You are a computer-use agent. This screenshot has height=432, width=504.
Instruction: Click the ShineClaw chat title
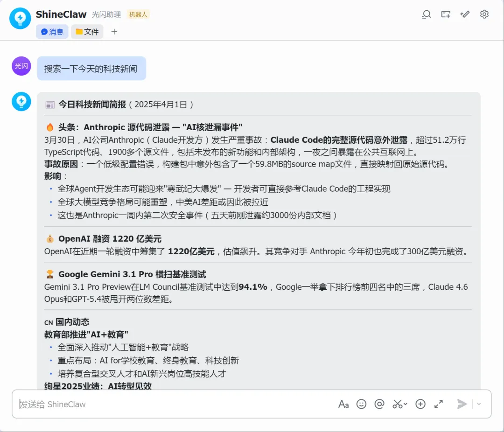[61, 14]
